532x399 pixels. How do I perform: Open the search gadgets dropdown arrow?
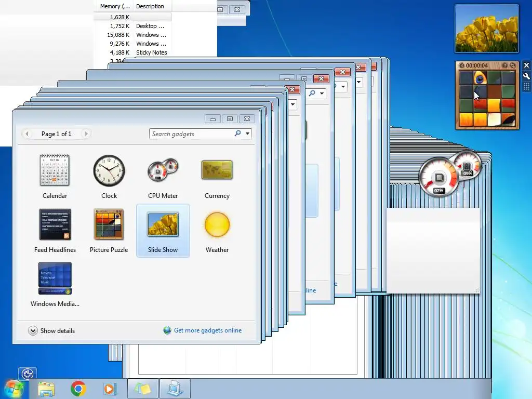point(248,134)
